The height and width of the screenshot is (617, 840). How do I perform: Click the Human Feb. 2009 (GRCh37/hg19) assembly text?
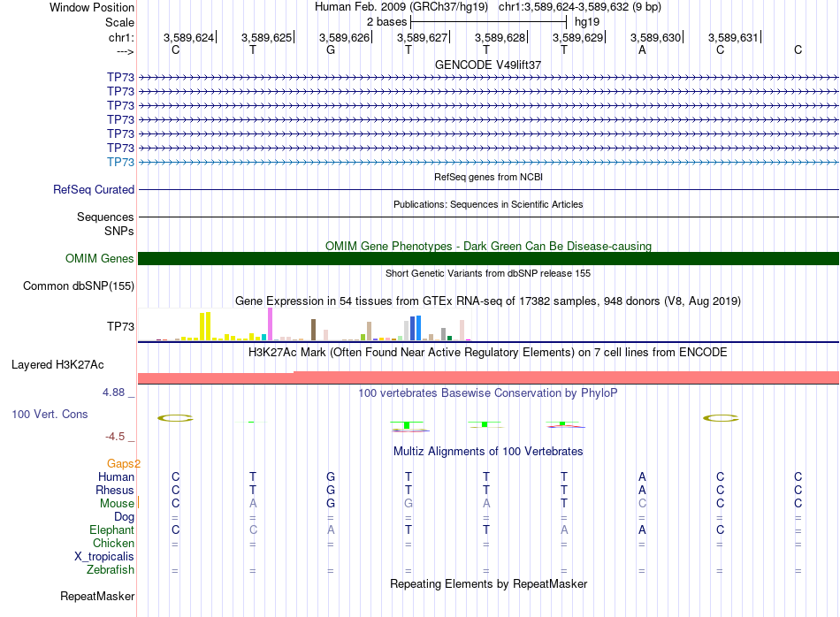pyautogui.click(x=401, y=7)
